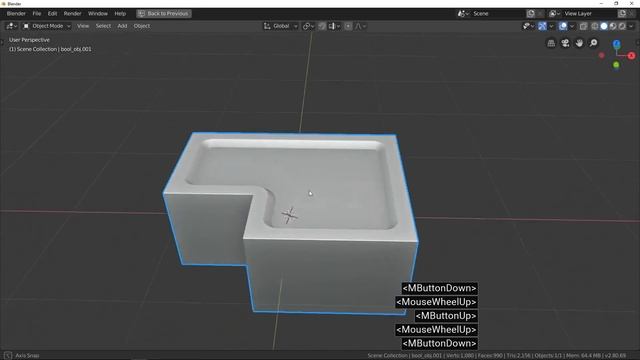Open the viewport Add menu
Image resolution: width=640 pixels, height=360 pixels.
(122, 26)
